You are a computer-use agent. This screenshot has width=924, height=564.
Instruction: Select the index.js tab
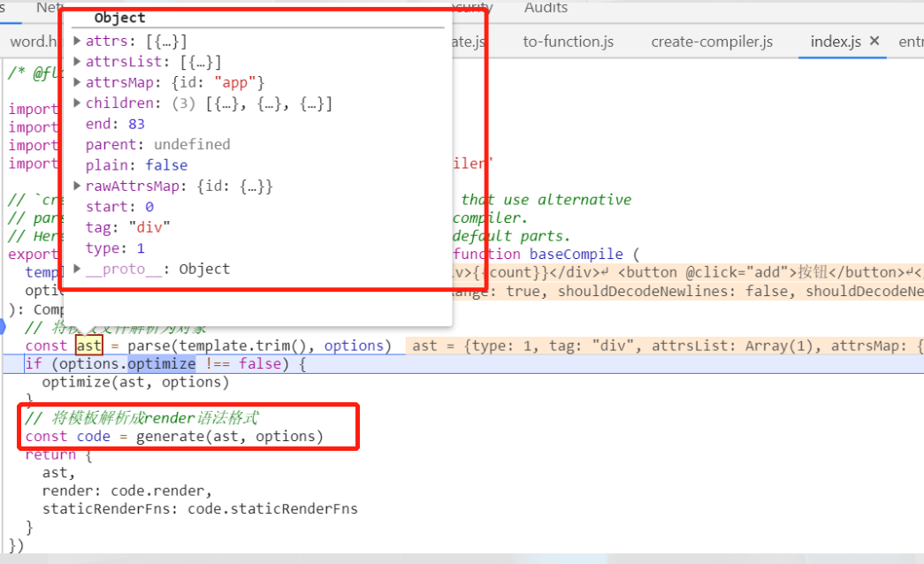[835, 42]
